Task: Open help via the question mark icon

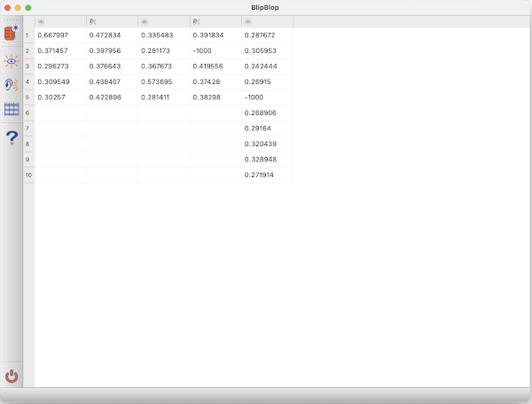Action: [x=12, y=137]
